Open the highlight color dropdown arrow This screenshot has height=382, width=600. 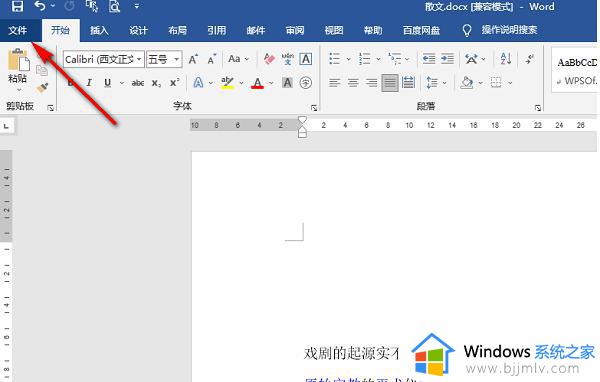(x=241, y=83)
